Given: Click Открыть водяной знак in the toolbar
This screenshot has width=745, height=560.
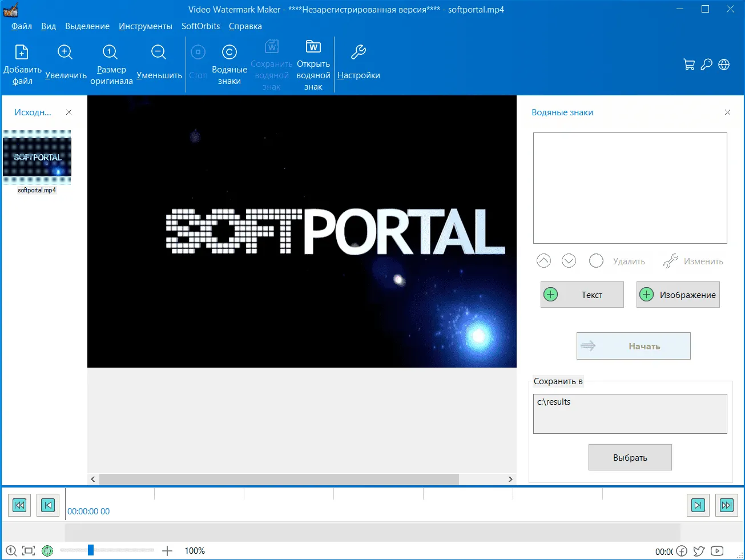Looking at the screenshot, I should 313,65.
